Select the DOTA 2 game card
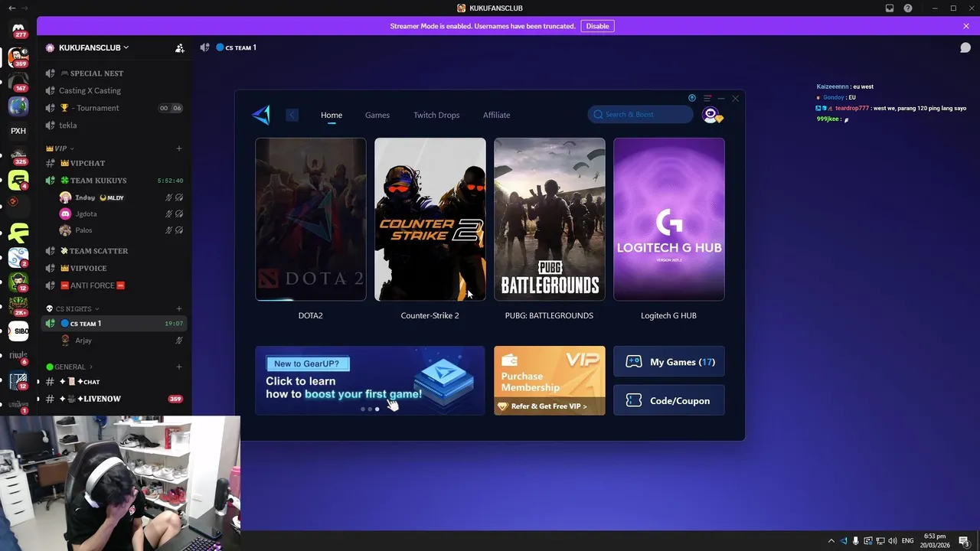The image size is (980, 551). click(311, 219)
